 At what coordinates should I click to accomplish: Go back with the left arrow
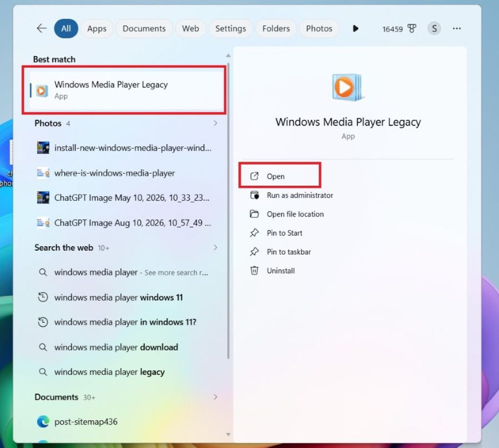pos(42,28)
